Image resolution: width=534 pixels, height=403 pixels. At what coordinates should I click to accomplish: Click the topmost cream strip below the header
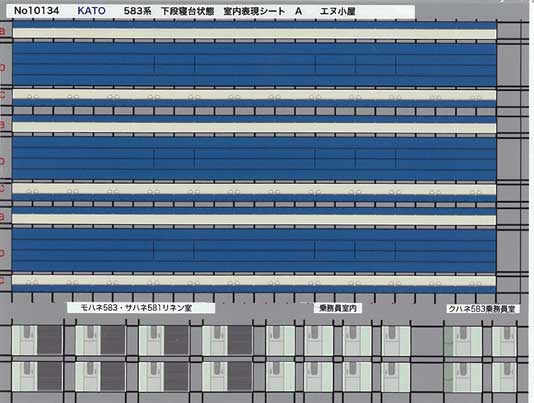tap(254, 33)
